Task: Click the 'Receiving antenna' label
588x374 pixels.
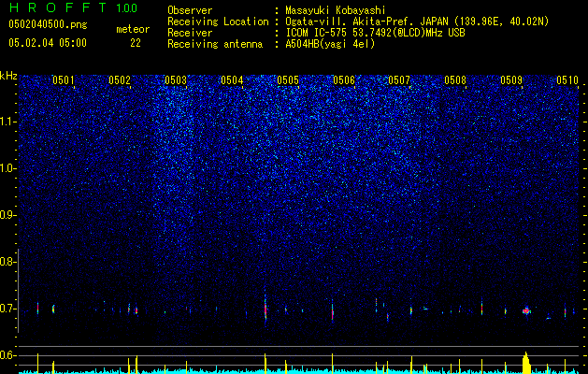Action: pos(215,44)
